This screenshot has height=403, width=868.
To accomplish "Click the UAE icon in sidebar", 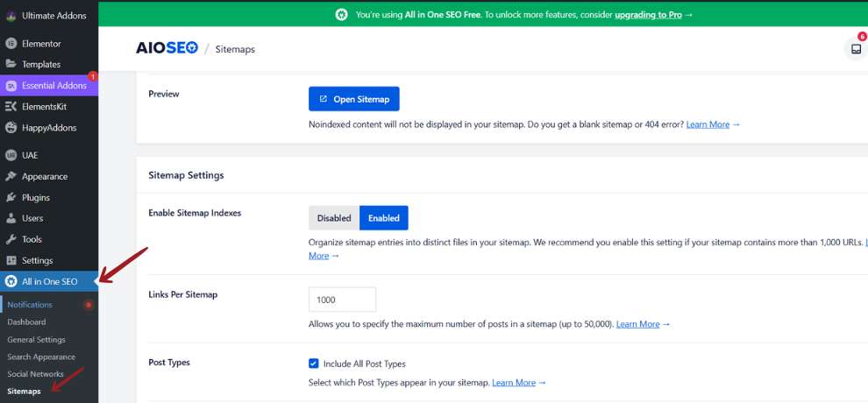I will pyautogui.click(x=11, y=155).
